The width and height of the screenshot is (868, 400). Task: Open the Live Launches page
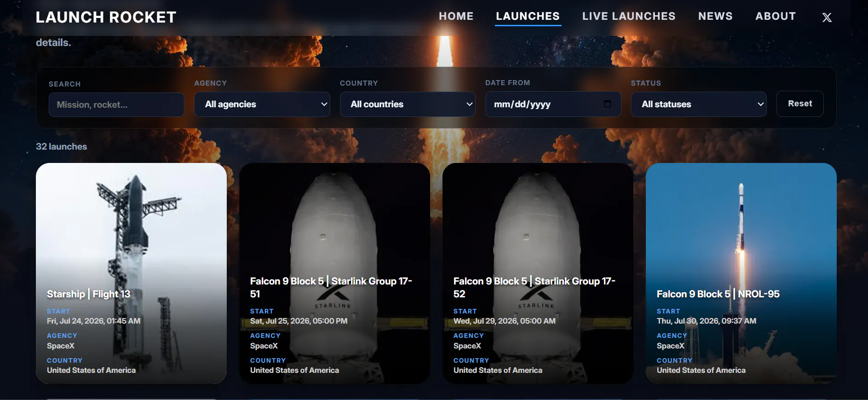629,16
